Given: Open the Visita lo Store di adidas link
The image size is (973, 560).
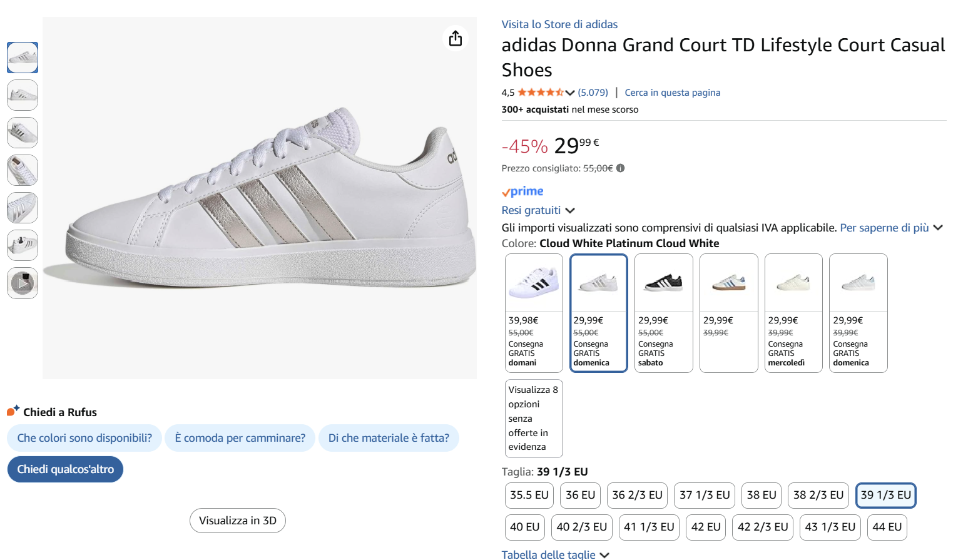Looking at the screenshot, I should [559, 24].
